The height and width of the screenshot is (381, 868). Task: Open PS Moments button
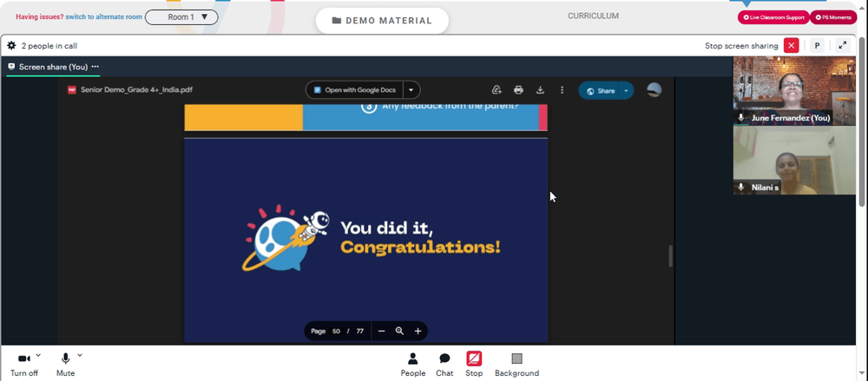(x=833, y=17)
